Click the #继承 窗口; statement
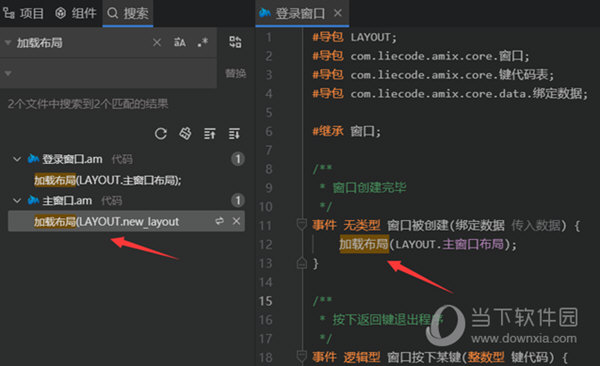This screenshot has width=600, height=366. coord(346,131)
